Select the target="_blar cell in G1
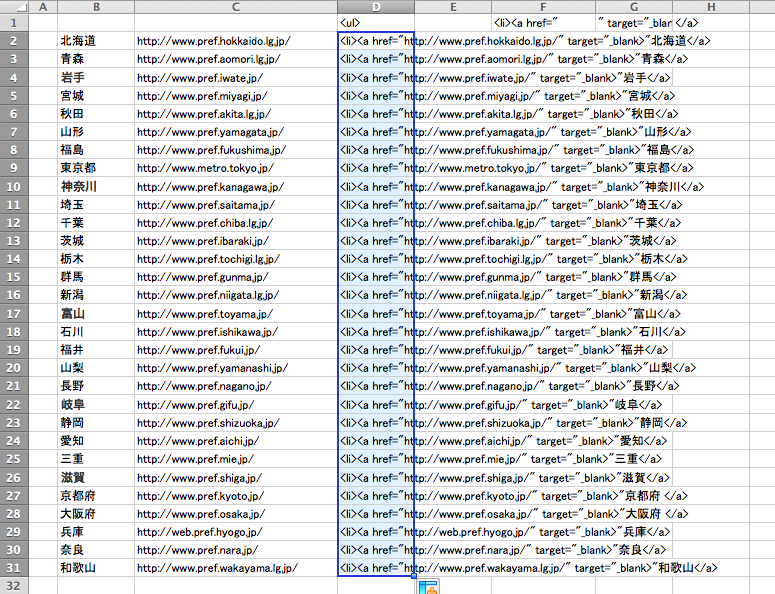The height and width of the screenshot is (594, 775). pos(633,22)
